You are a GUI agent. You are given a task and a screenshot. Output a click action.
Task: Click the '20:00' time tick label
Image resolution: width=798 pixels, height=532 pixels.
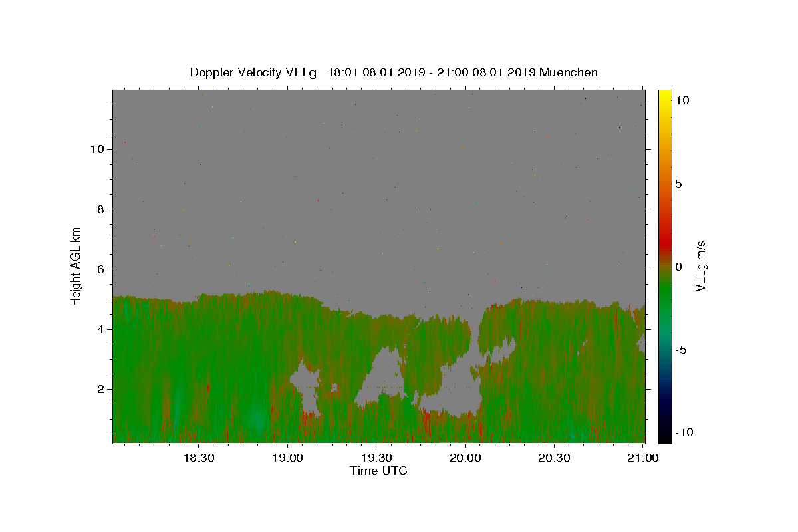(x=465, y=458)
